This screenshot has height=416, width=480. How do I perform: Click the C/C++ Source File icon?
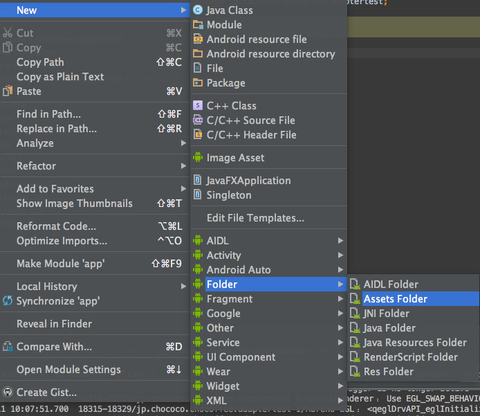point(198,120)
